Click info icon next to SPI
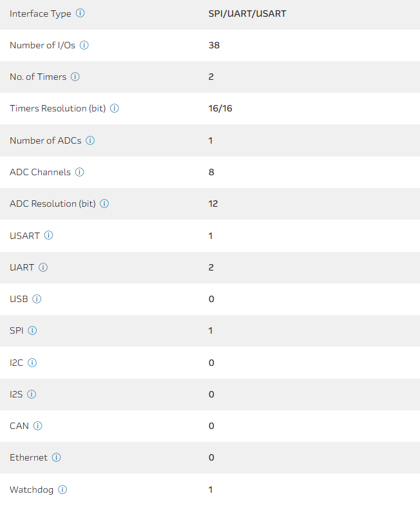Image resolution: width=420 pixels, height=505 pixels. 32,330
